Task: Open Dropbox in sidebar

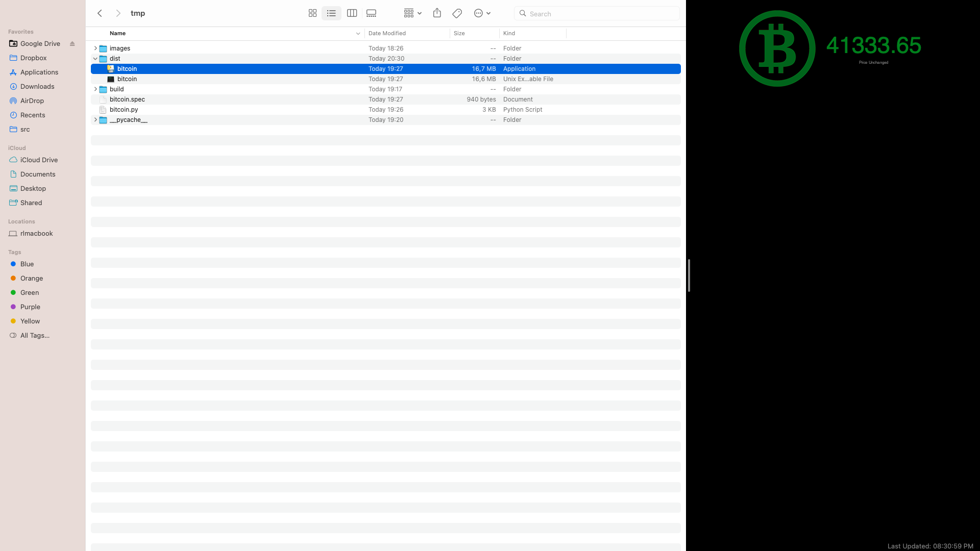Action: pyautogui.click(x=33, y=58)
